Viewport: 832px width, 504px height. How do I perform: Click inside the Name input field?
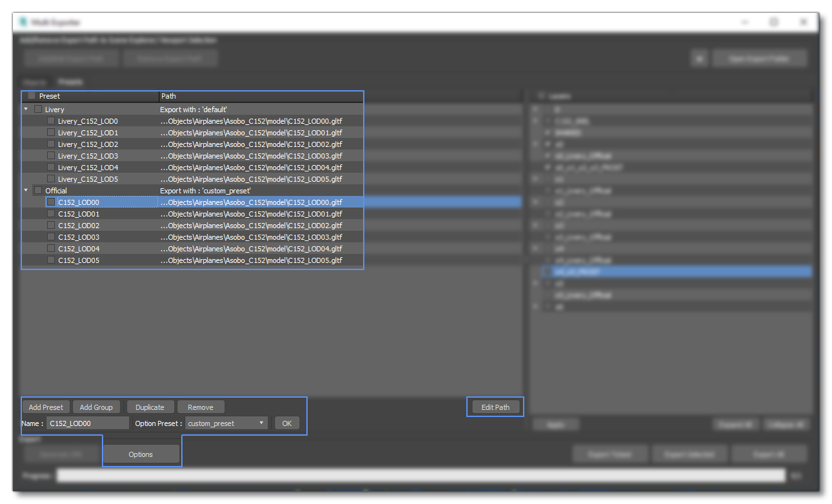tap(87, 423)
